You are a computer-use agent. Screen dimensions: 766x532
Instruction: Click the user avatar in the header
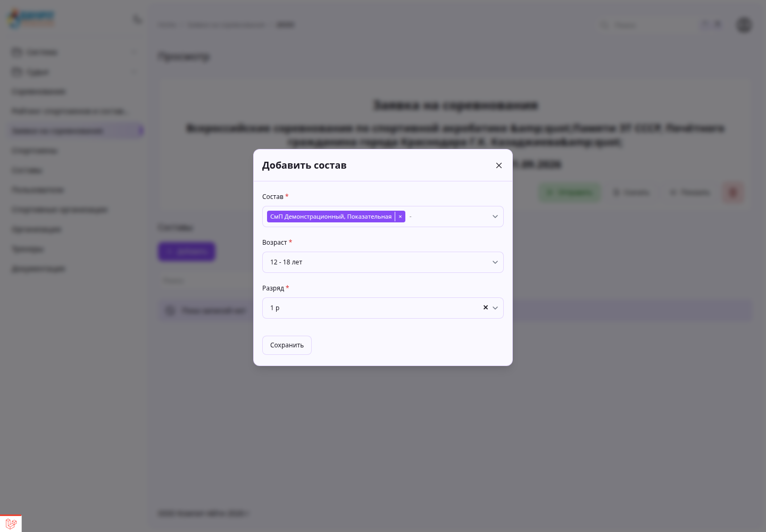[744, 24]
